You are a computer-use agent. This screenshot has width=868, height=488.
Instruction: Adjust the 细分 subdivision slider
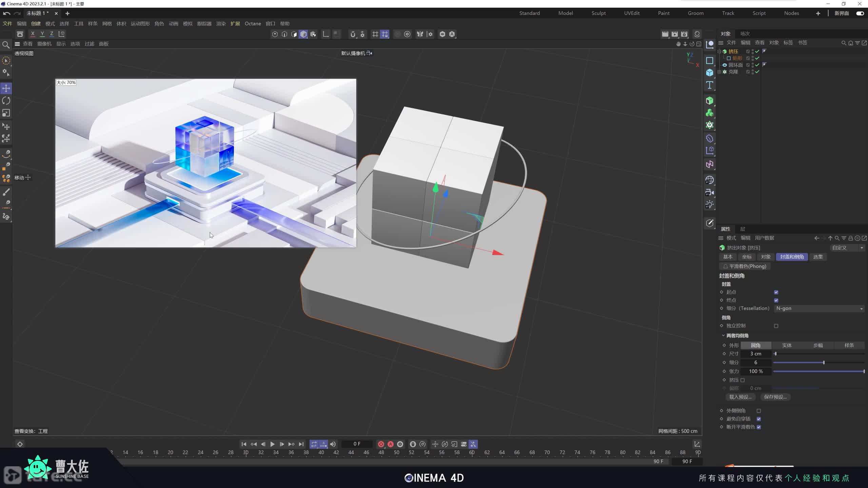pyautogui.click(x=824, y=363)
